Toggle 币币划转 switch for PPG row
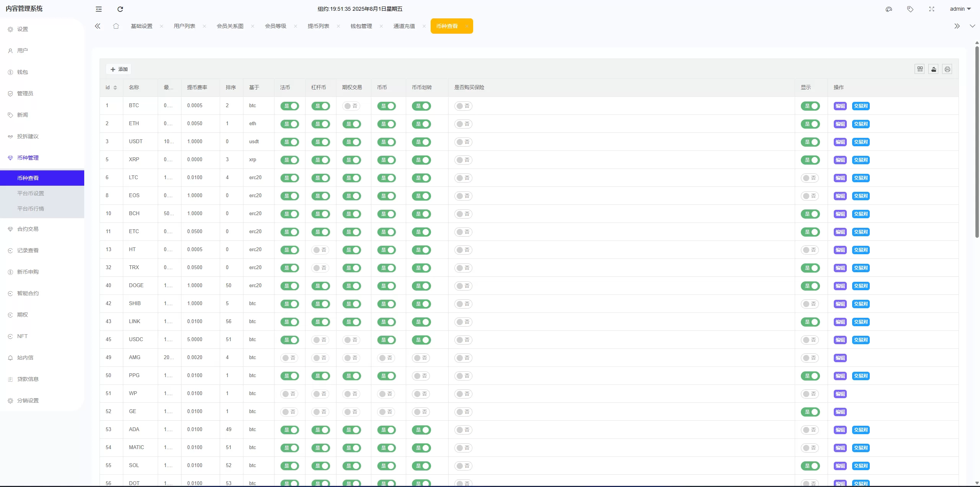The width and height of the screenshot is (980, 487). coord(421,376)
